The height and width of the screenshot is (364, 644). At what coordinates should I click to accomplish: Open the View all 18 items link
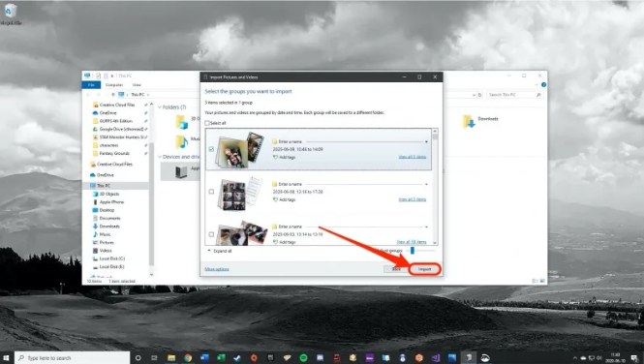click(412, 242)
